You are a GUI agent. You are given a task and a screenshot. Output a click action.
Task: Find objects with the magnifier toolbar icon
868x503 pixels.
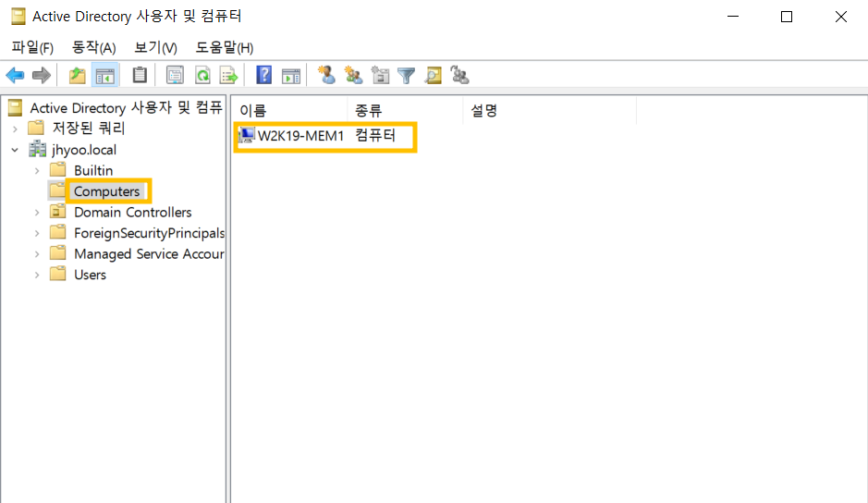(x=433, y=75)
